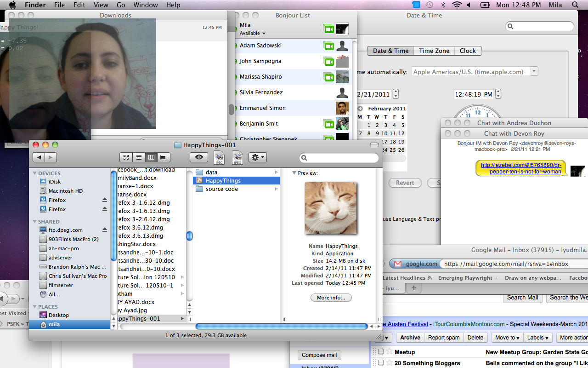
Task: Click the More info... button
Action: 331,298
